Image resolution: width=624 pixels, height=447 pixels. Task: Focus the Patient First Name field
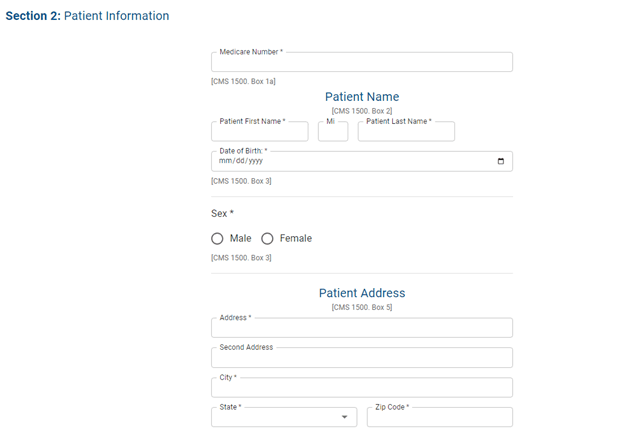point(260,132)
